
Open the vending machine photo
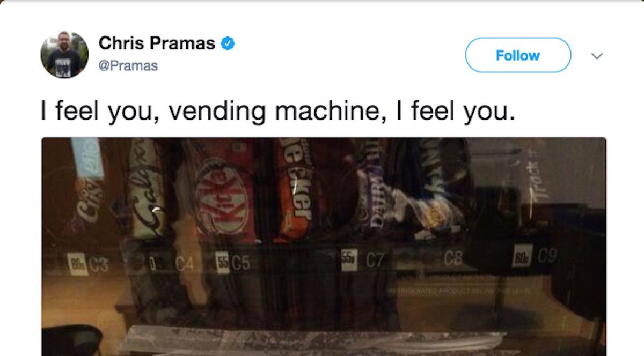pyautogui.click(x=324, y=247)
